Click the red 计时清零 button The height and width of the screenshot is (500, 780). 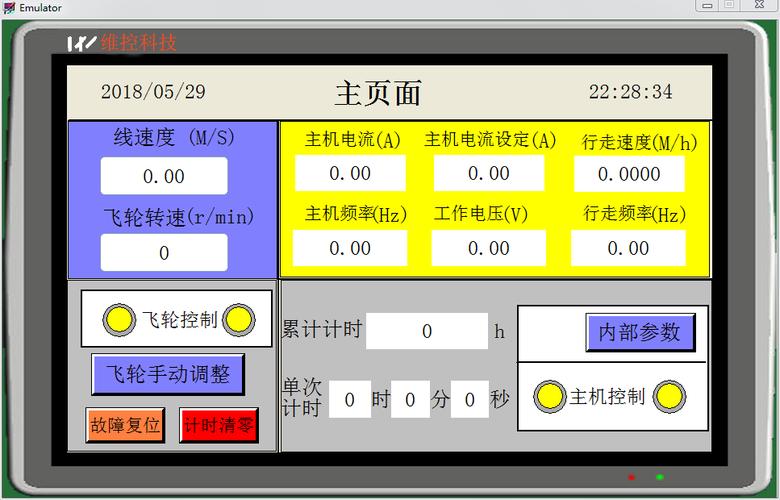click(x=219, y=425)
